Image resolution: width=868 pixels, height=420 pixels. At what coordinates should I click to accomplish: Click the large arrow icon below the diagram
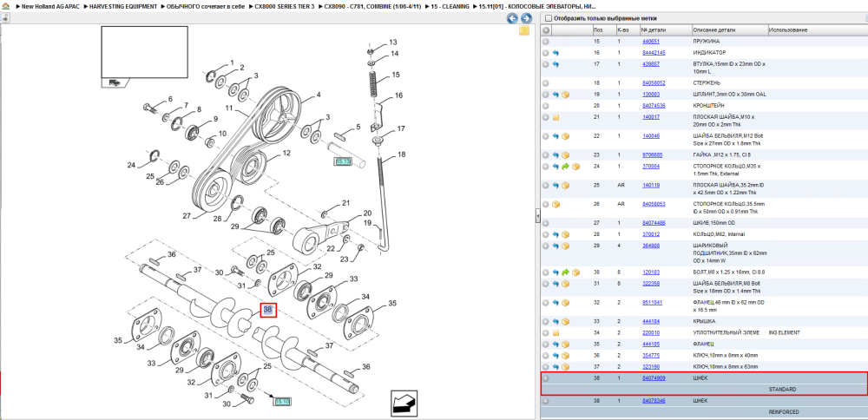tap(404, 403)
